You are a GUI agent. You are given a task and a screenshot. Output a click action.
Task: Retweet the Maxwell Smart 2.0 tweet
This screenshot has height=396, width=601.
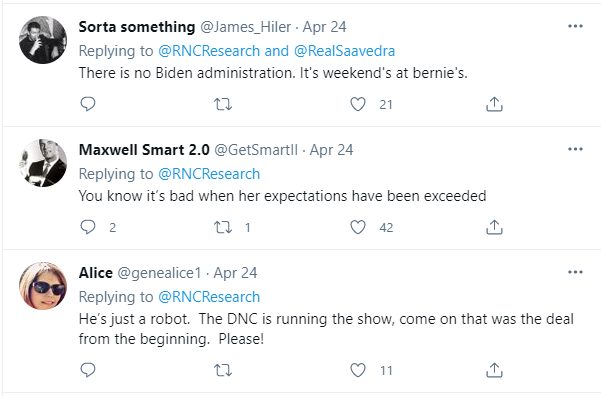coord(223,227)
